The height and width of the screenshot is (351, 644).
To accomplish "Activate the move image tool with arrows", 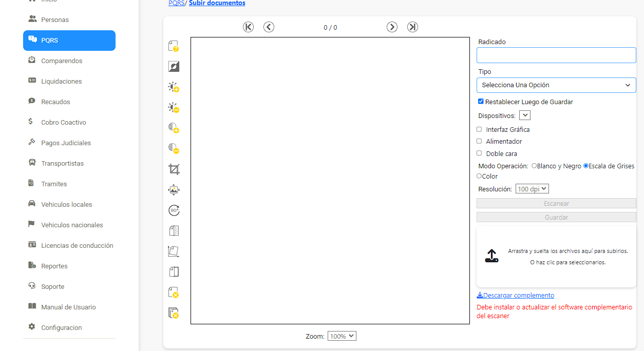I will tap(174, 190).
